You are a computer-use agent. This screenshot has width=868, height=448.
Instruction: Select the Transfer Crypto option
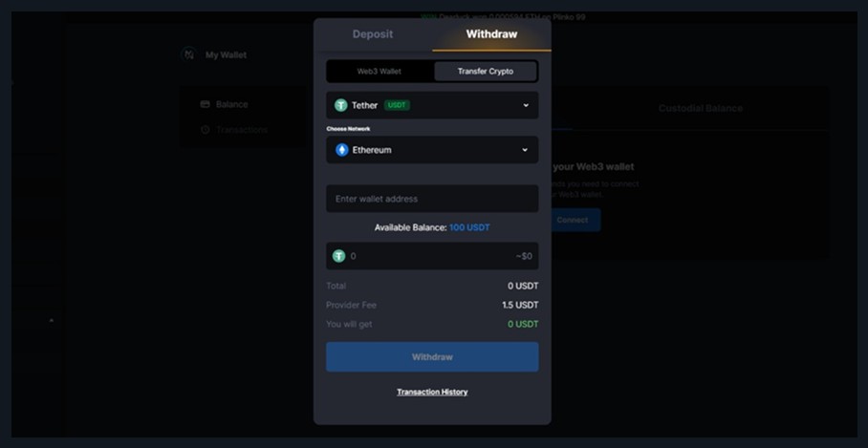coord(486,72)
